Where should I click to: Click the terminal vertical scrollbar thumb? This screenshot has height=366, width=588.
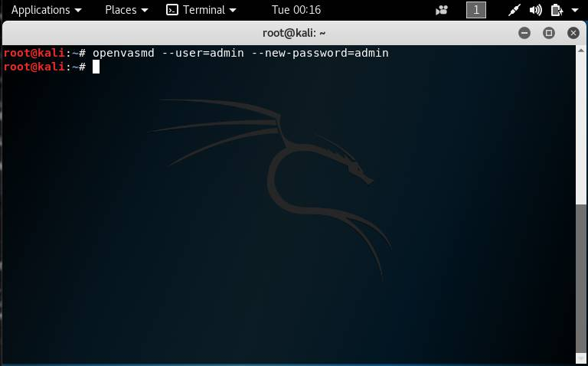tap(581, 278)
